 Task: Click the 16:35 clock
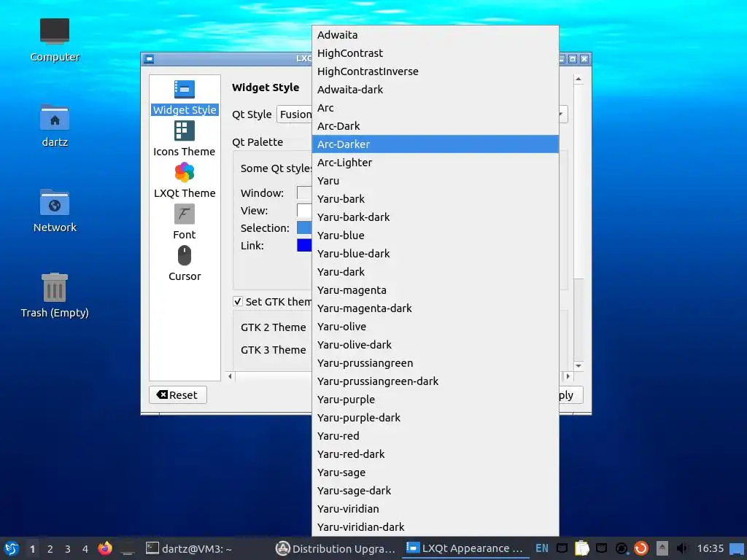[711, 548]
